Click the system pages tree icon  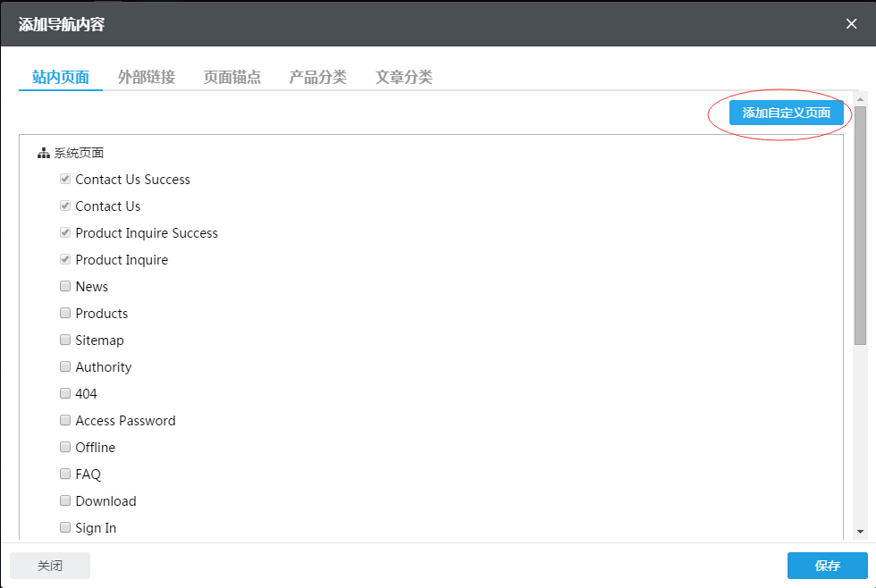pos(43,154)
